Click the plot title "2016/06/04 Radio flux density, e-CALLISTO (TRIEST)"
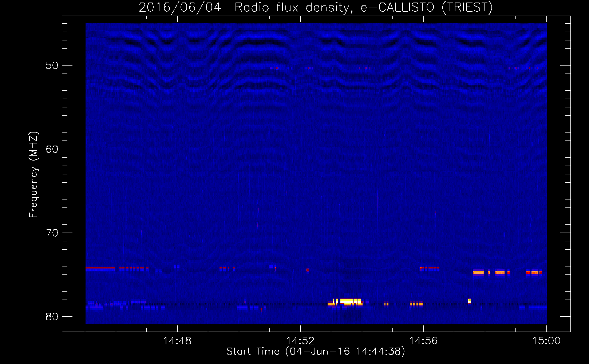The width and height of the screenshot is (589, 364). [316, 7]
